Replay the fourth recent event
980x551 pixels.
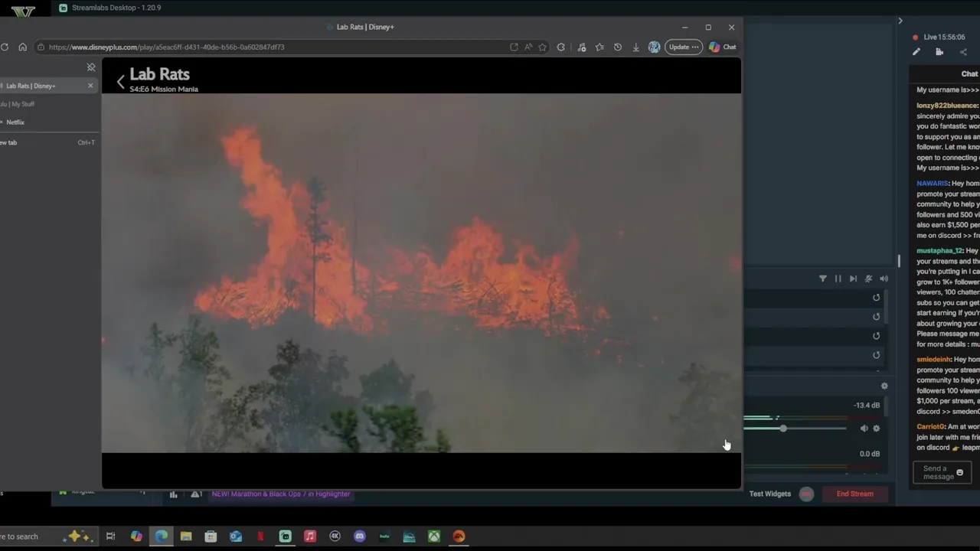(877, 355)
